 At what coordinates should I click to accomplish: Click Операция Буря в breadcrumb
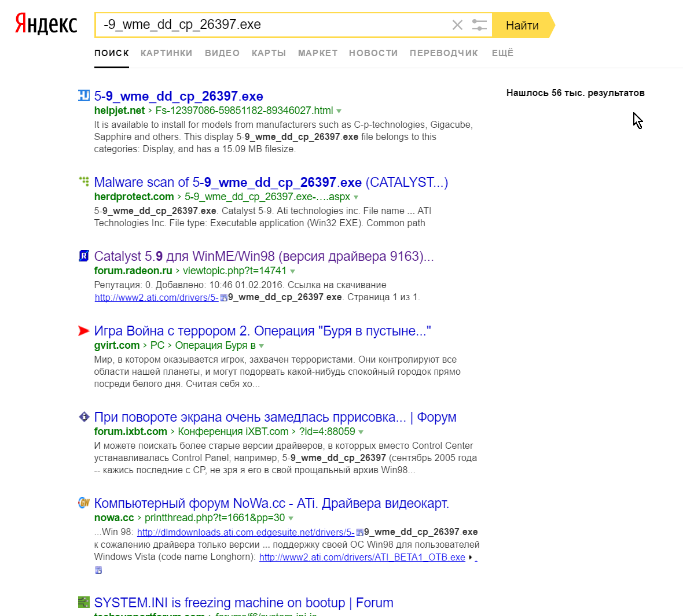[215, 345]
